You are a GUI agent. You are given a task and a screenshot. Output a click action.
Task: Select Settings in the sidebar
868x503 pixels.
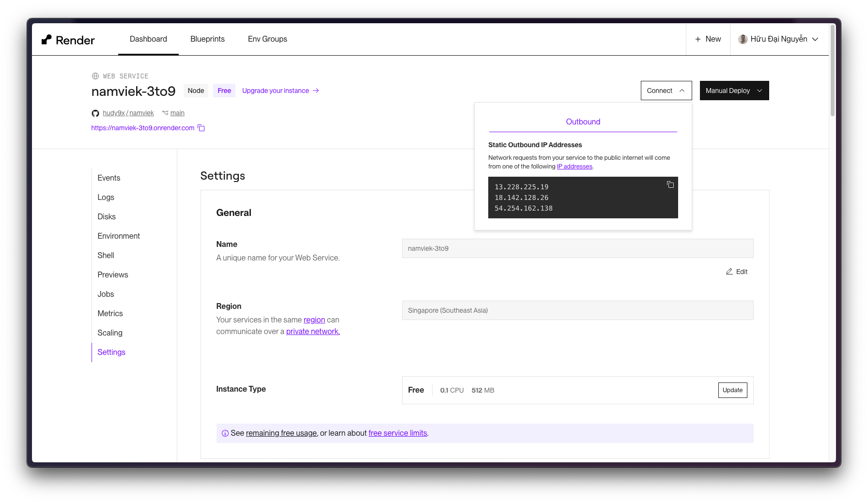tap(111, 352)
